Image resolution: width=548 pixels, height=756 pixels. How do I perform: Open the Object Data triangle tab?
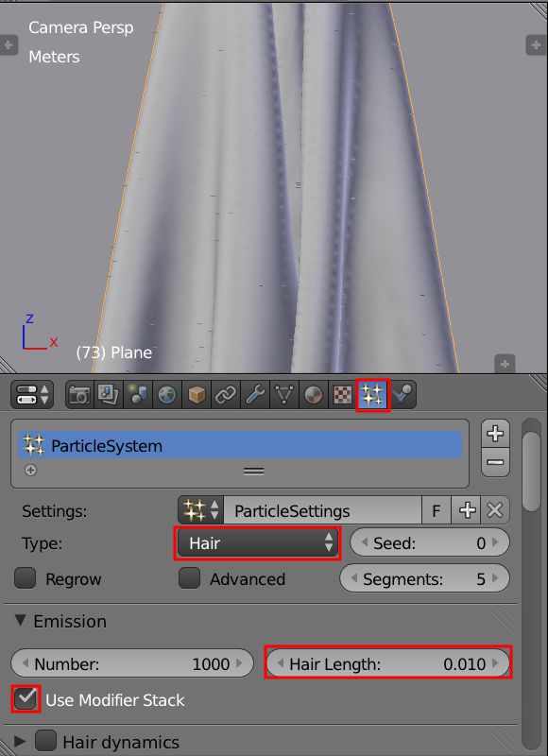pyautogui.click(x=283, y=395)
